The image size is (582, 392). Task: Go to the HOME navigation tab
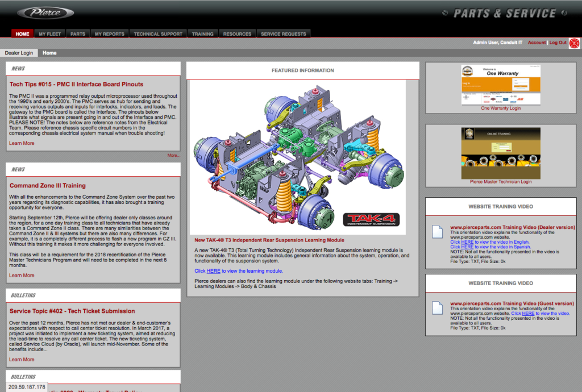click(x=22, y=34)
